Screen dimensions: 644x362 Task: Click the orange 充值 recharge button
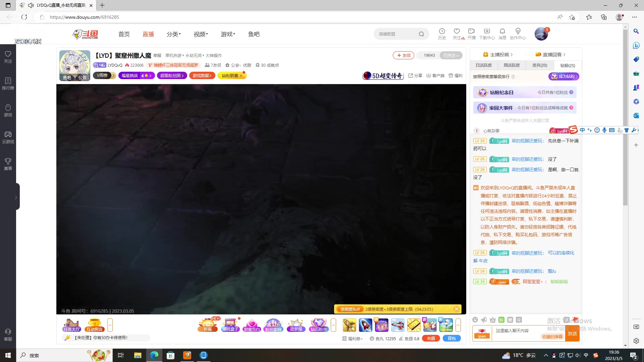pyautogui.click(x=431, y=339)
